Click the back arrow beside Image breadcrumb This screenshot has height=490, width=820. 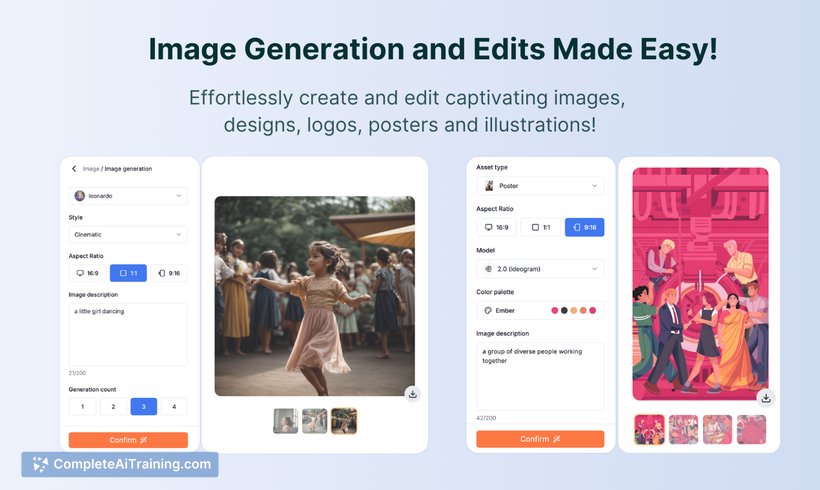(74, 168)
